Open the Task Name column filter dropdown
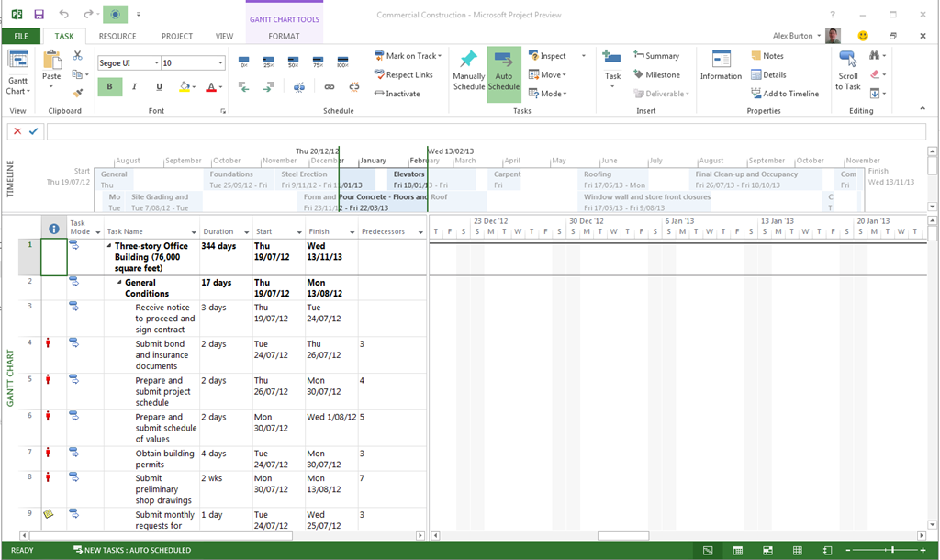940x560 pixels. 193,232
